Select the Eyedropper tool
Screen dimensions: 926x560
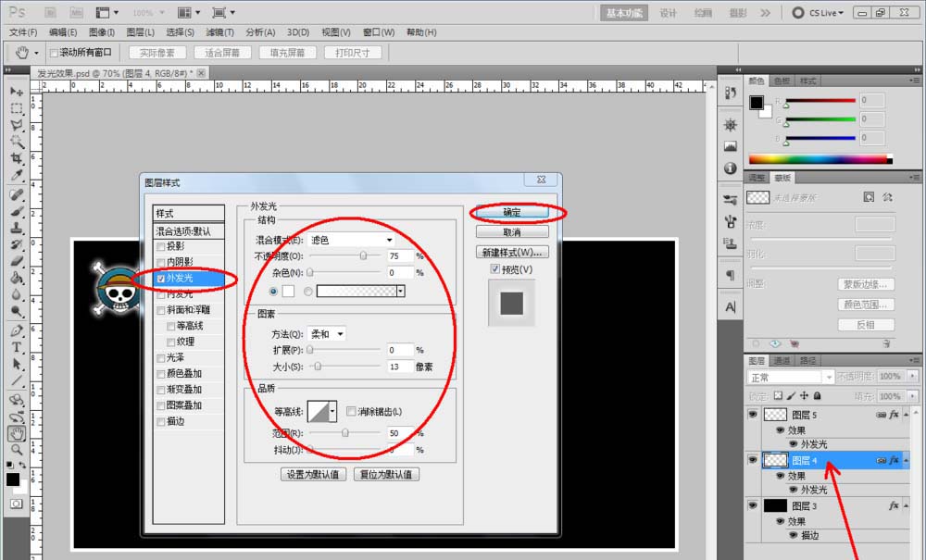pyautogui.click(x=17, y=175)
